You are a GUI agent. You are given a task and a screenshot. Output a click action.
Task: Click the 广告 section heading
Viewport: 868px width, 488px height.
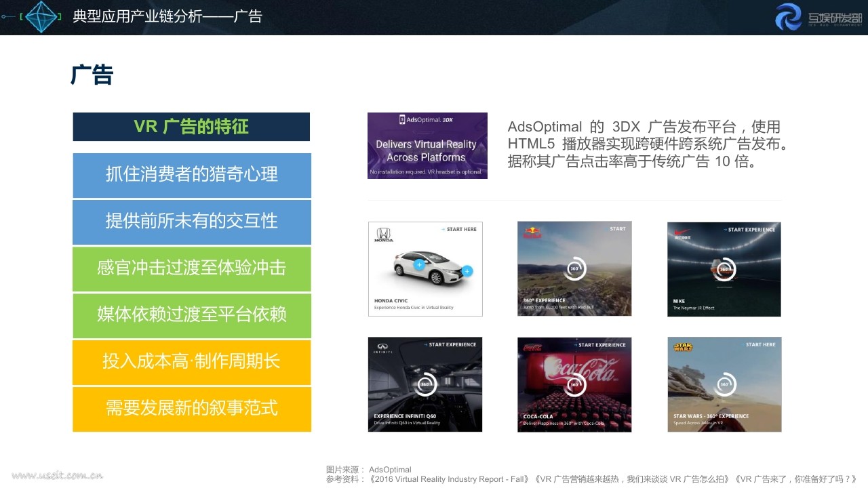point(92,75)
